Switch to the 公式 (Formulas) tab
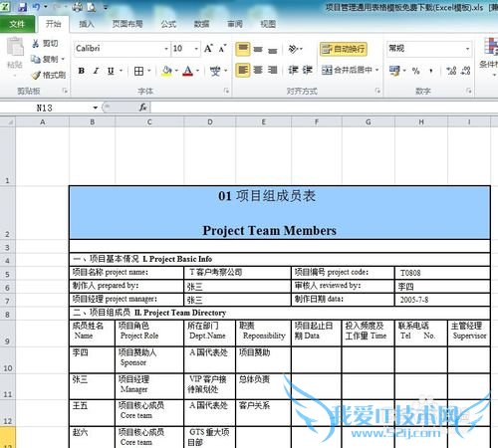The width and height of the screenshot is (498, 448). (x=168, y=24)
